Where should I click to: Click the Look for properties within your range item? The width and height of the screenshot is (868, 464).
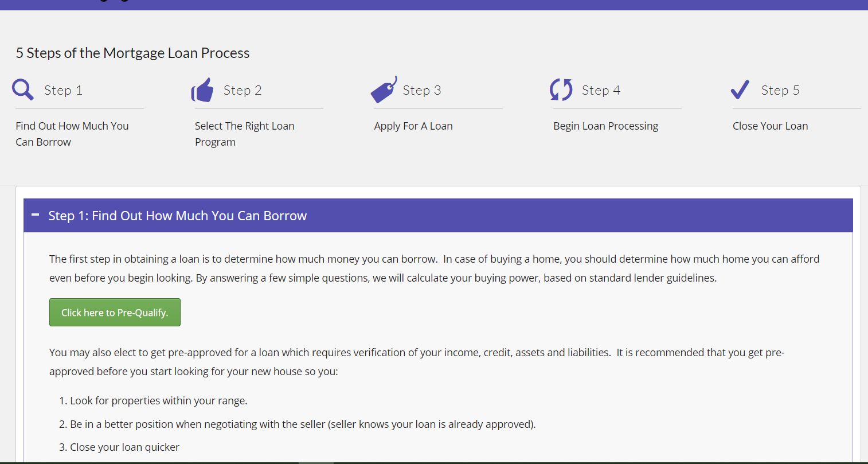(x=158, y=400)
